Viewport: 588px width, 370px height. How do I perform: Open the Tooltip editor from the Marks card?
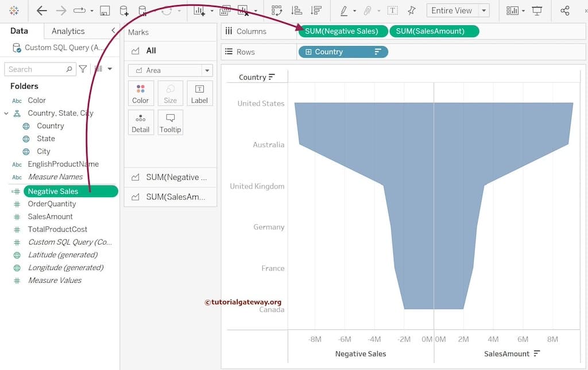170,122
